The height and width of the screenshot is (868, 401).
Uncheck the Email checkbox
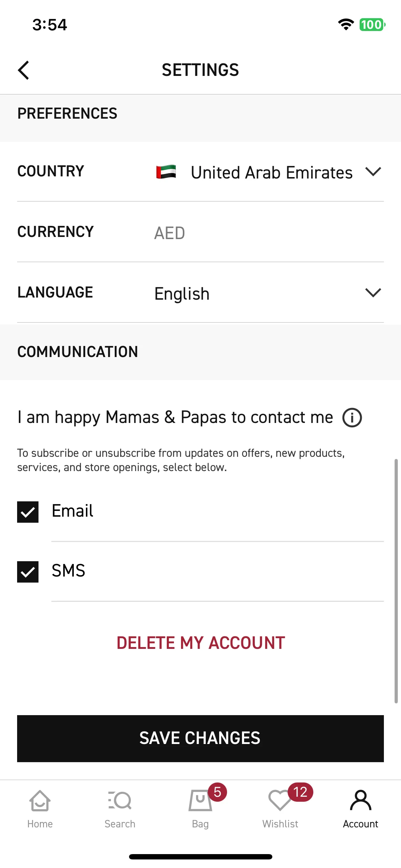(28, 512)
